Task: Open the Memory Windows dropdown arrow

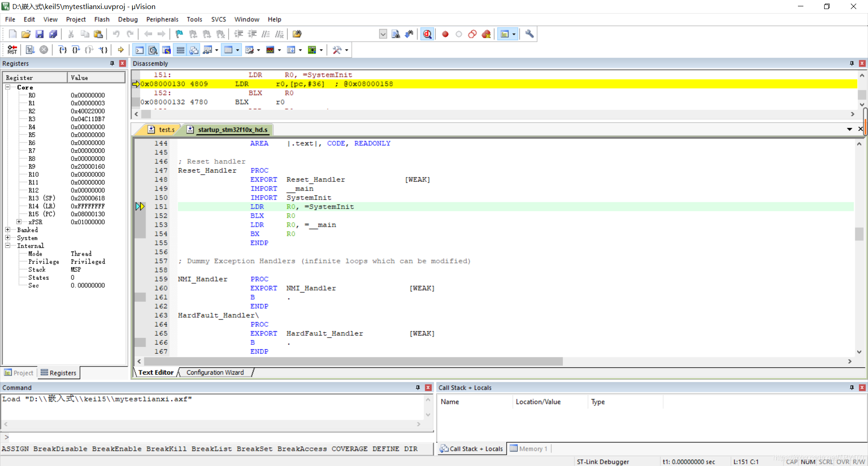Action: [x=238, y=50]
